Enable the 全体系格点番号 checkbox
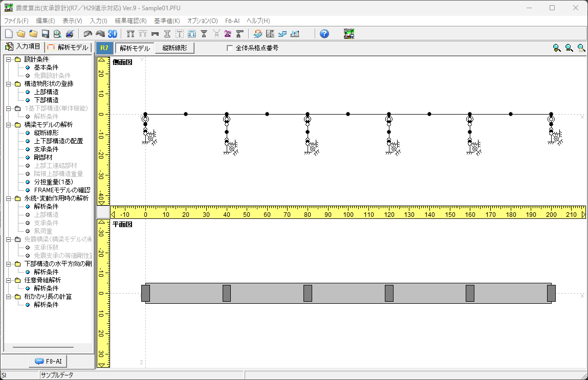The width and height of the screenshot is (588, 380). pos(230,48)
